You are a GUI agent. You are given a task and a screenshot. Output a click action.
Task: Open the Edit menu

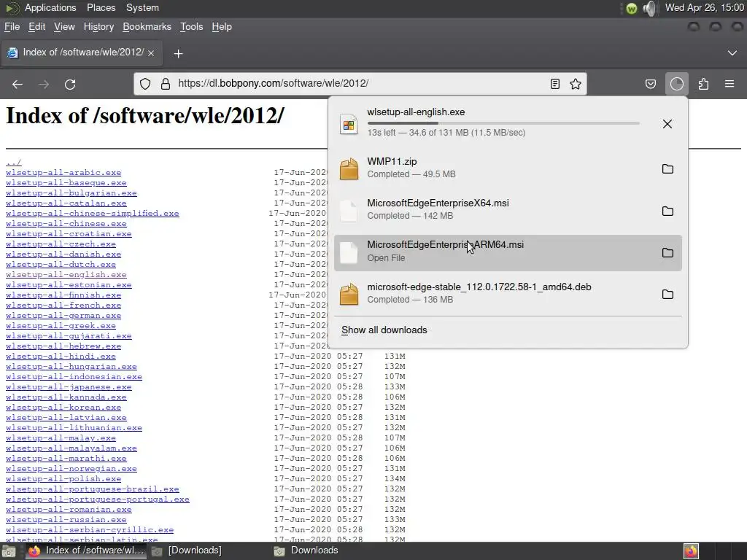36,27
